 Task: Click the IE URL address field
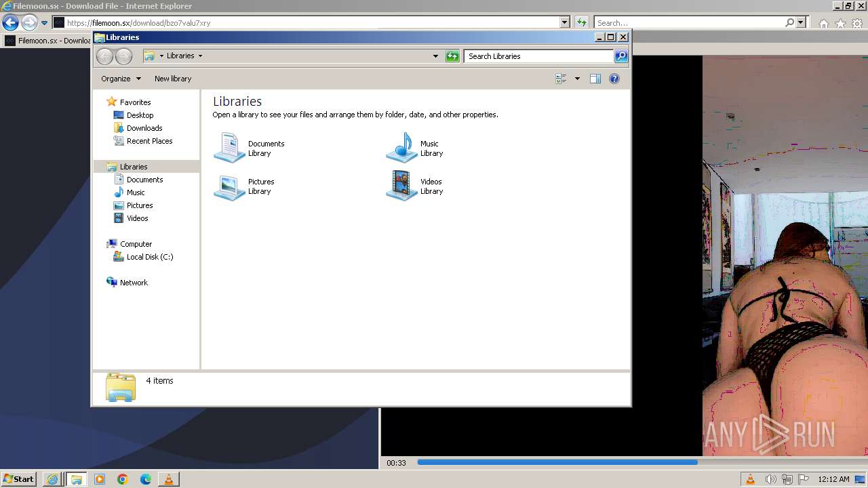tap(312, 23)
